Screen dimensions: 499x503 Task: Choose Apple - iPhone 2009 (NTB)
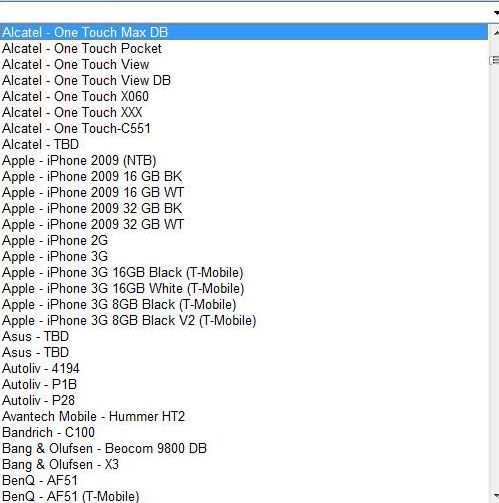(x=244, y=160)
